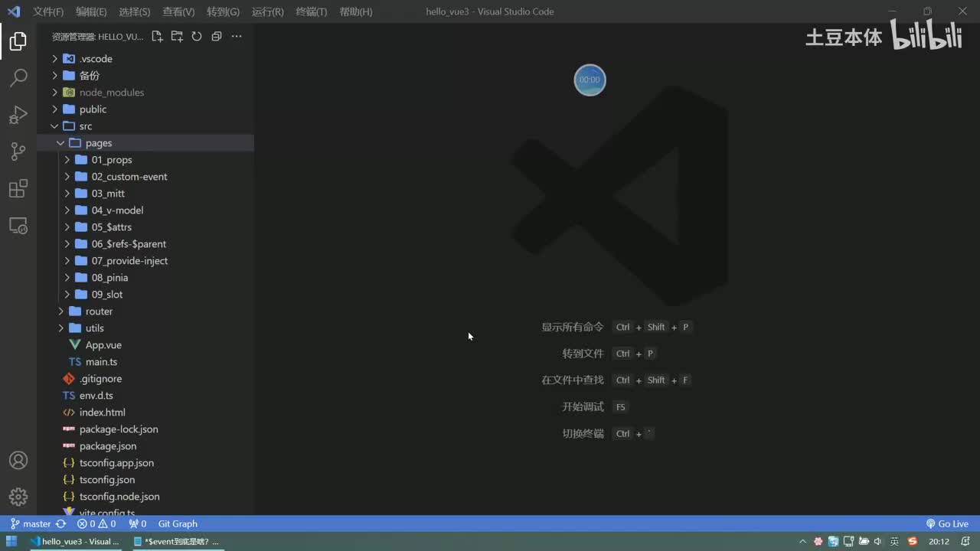
Task: Open the 查看(V) menu
Action: 178,11
